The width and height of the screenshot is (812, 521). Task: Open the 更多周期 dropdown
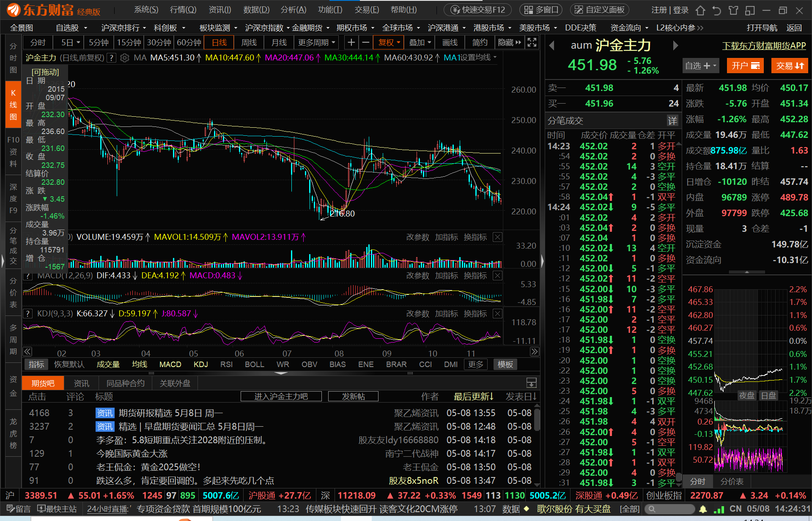316,42
